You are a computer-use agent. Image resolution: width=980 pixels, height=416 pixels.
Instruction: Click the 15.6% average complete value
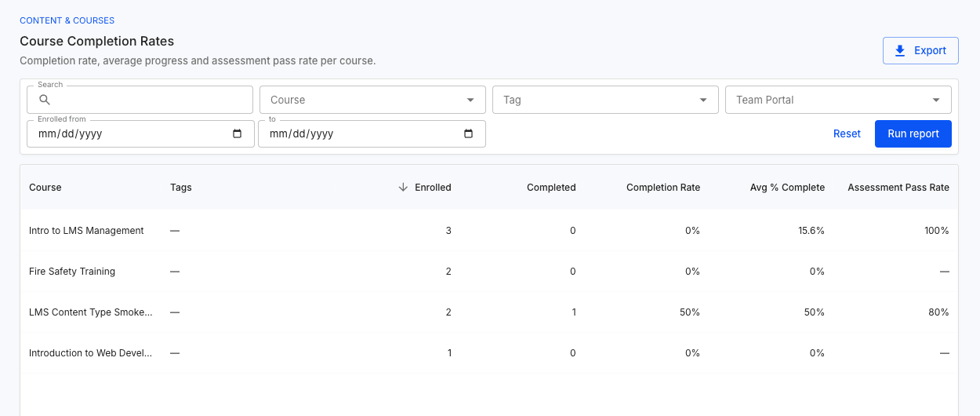pos(811,231)
